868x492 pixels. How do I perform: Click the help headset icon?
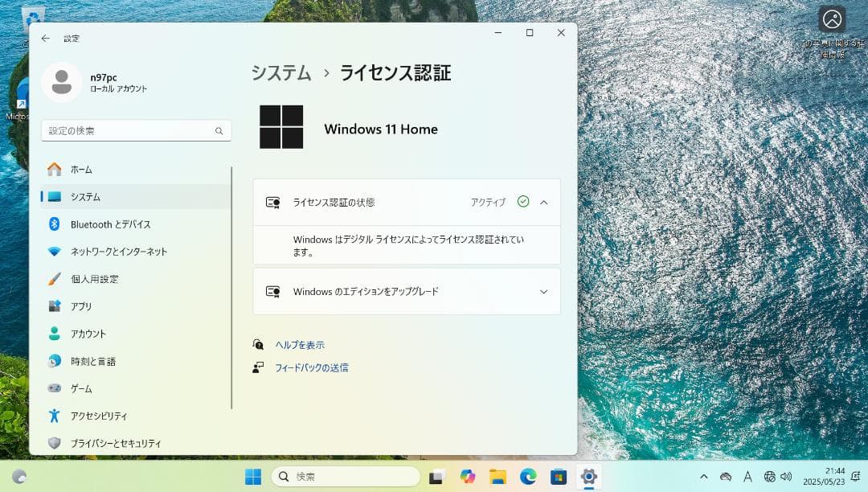[x=258, y=345]
